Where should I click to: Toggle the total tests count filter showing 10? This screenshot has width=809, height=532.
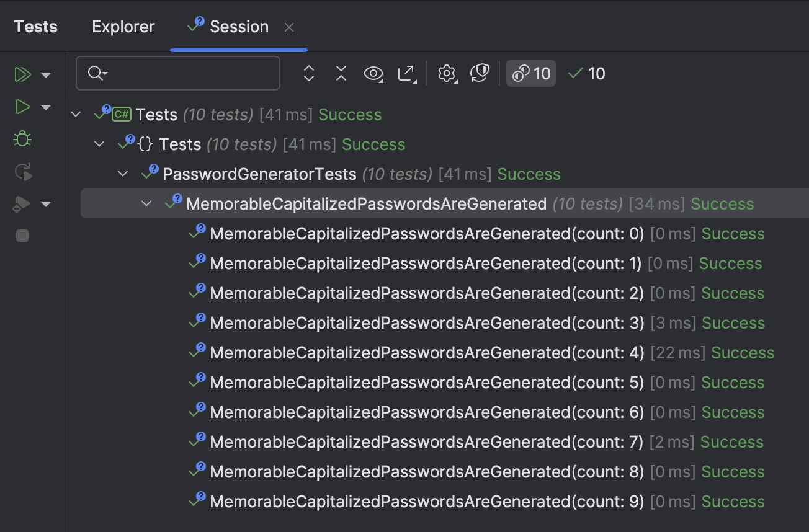pos(530,73)
